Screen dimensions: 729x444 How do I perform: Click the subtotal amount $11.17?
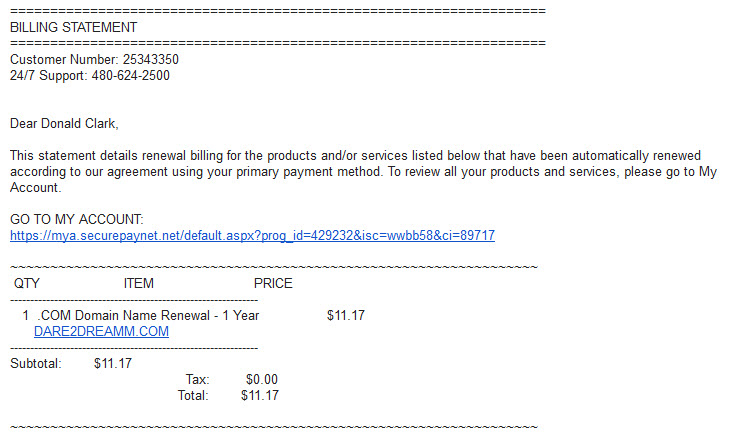[x=113, y=364]
